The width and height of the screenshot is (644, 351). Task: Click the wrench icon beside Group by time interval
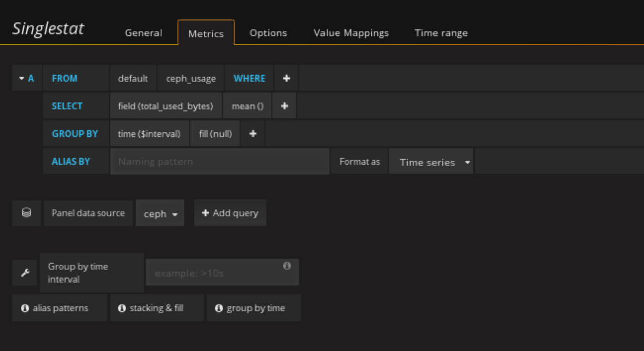25,273
